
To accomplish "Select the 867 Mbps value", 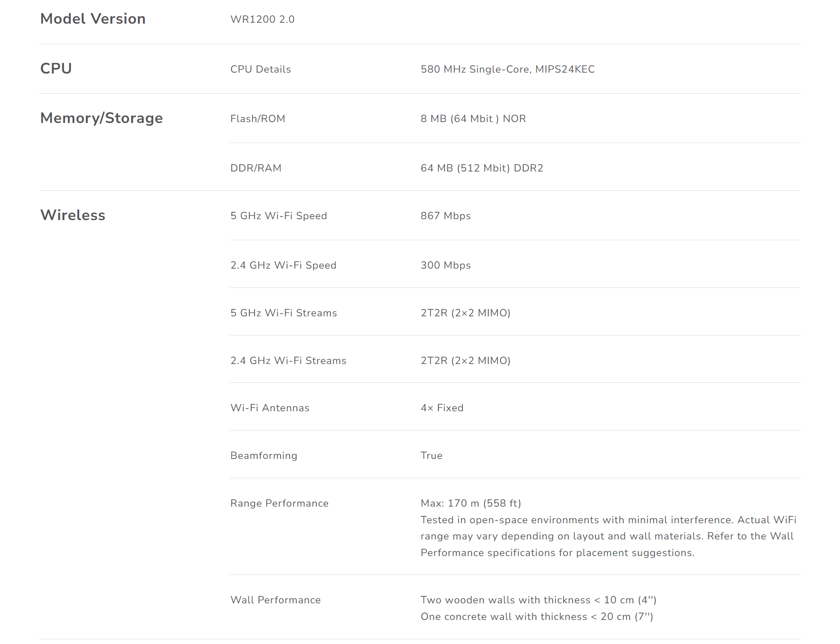I will [445, 216].
